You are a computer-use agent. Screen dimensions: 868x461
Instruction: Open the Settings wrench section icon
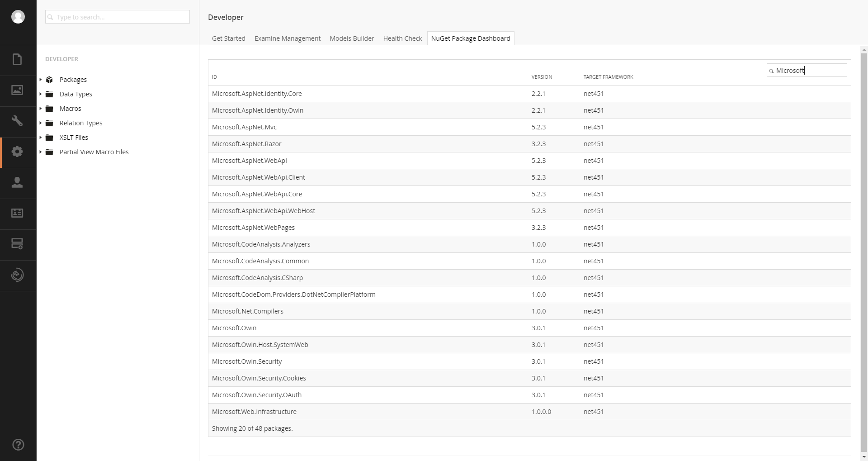(17, 121)
